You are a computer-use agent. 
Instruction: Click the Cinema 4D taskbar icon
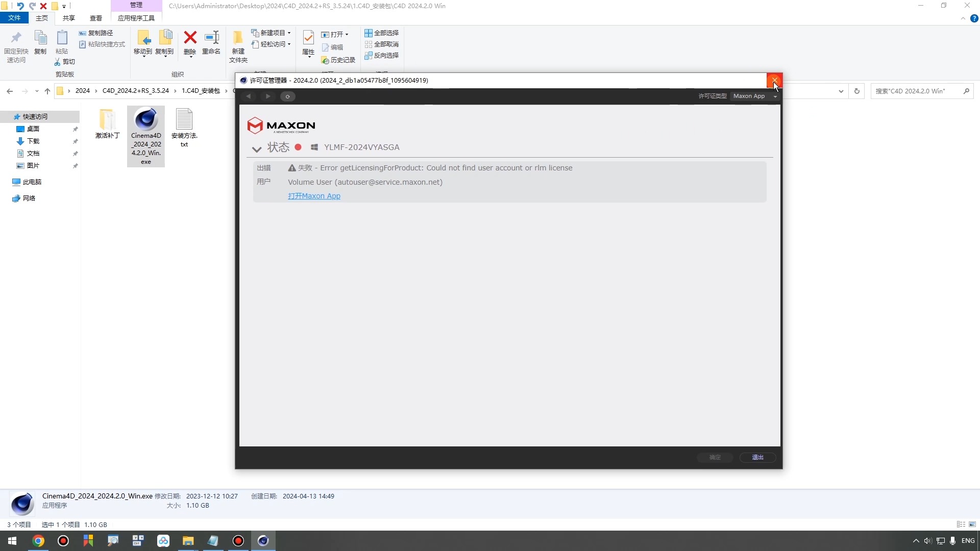[263, 541]
